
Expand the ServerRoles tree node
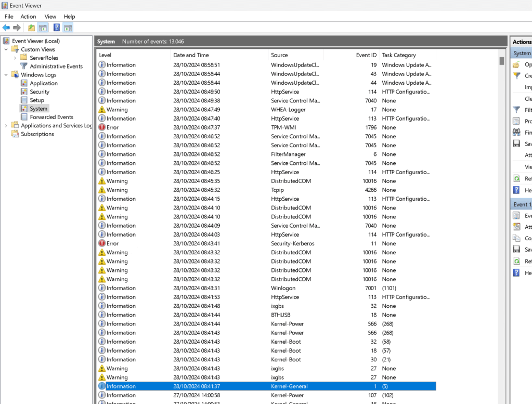[15, 58]
